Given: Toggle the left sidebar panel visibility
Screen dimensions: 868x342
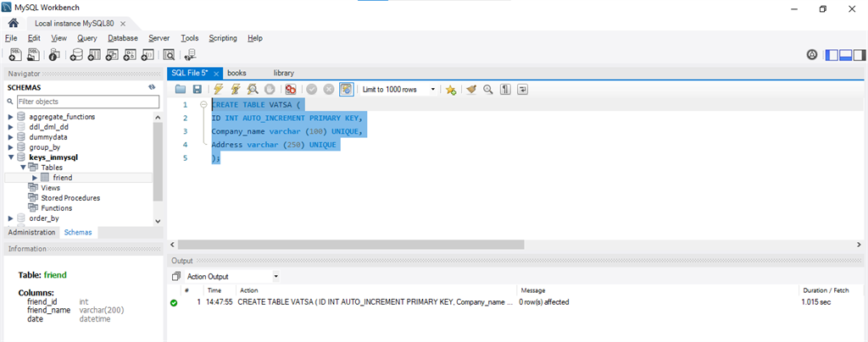Looking at the screenshot, I should (832, 55).
